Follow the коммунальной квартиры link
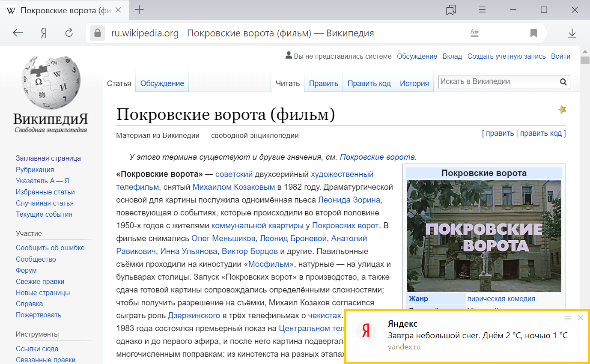The image size is (590, 364). coord(257,225)
